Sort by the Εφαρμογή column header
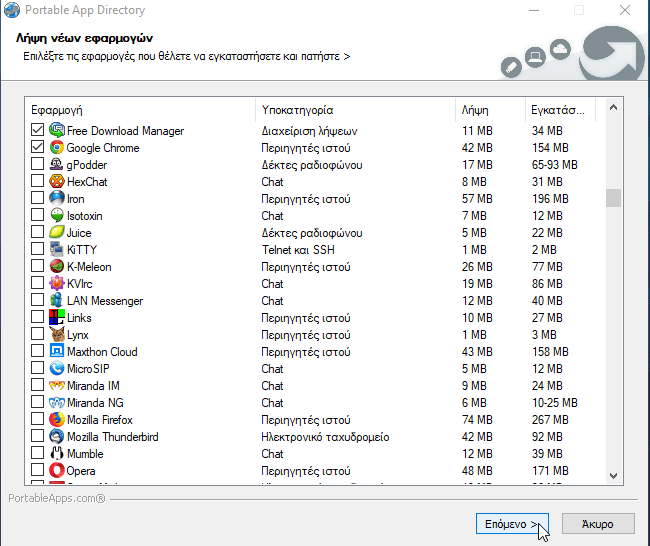 point(140,110)
